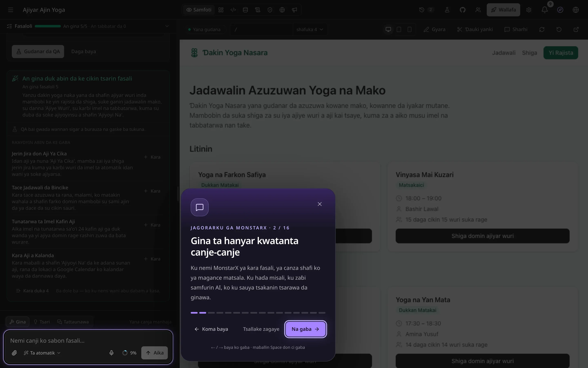Viewport: 588px width, 368px height.
Task: Open the Gudanar da QA tab
Action: [38, 51]
